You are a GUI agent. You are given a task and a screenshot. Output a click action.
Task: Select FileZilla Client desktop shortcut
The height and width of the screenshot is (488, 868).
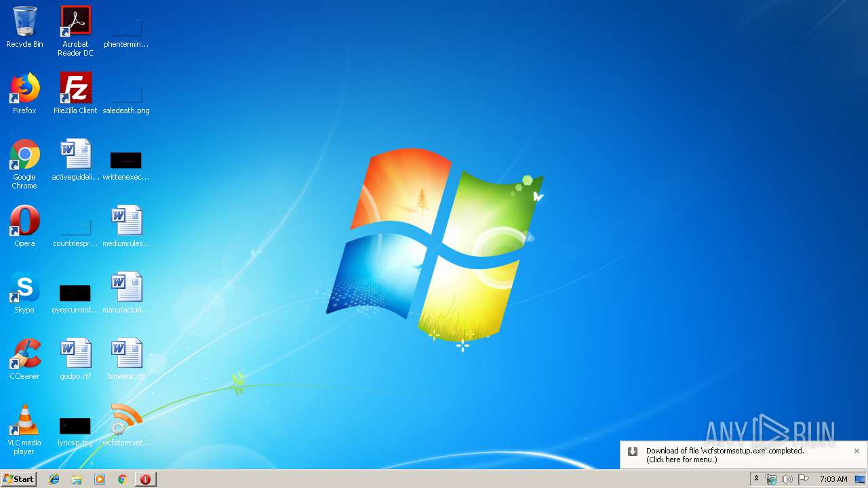(75, 94)
